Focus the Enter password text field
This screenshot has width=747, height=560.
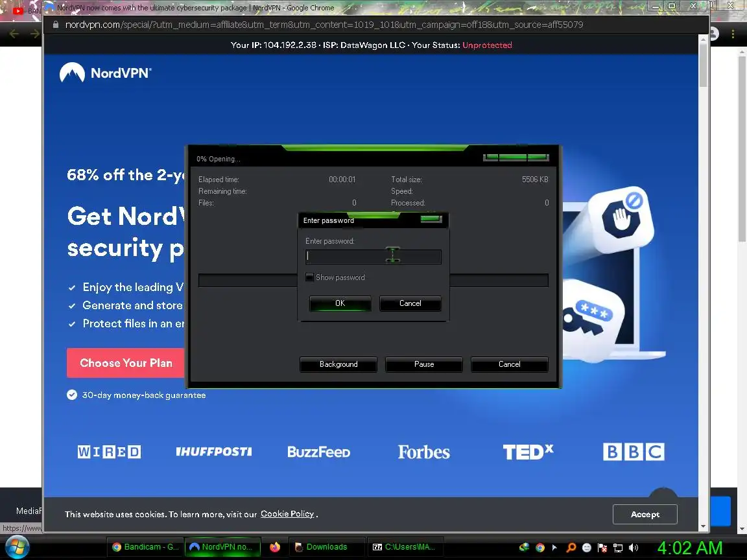pyautogui.click(x=373, y=257)
